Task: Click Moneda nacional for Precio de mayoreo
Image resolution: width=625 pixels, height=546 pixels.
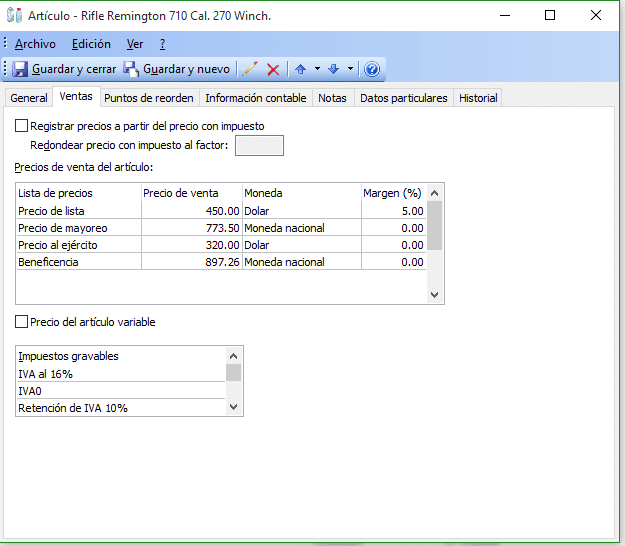Action: [302, 228]
